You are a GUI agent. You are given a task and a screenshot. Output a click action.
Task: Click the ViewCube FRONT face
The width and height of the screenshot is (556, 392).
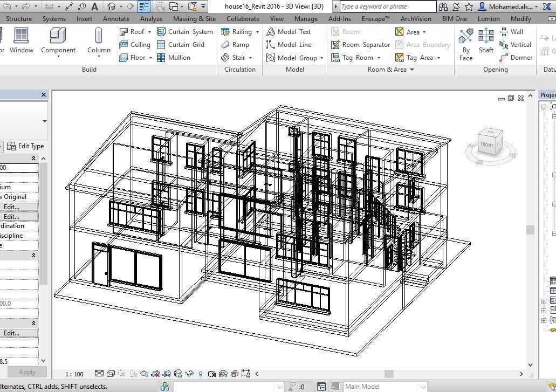(486, 145)
